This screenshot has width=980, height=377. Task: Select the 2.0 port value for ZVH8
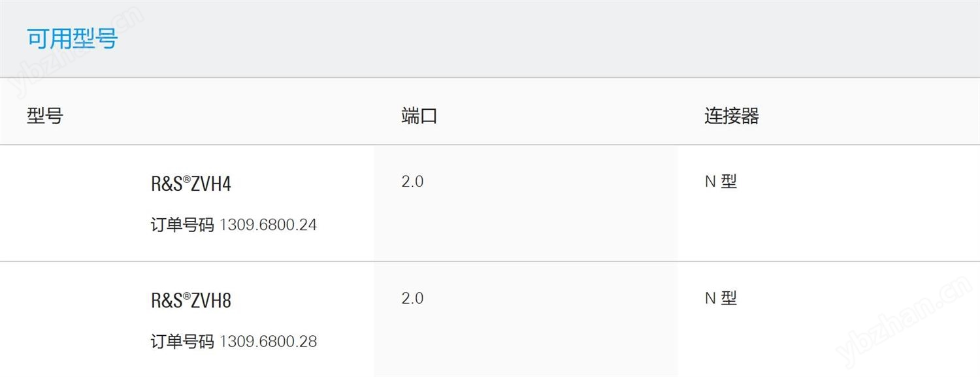(x=412, y=299)
